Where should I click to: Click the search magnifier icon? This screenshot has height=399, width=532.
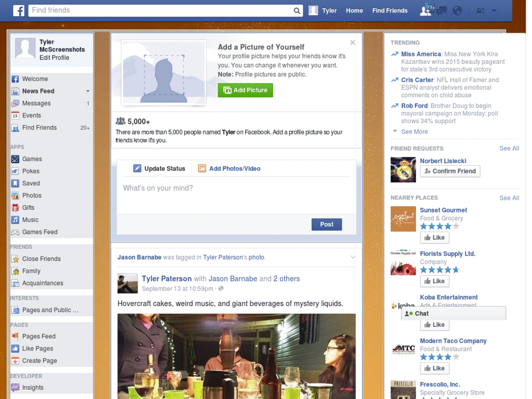click(x=297, y=11)
